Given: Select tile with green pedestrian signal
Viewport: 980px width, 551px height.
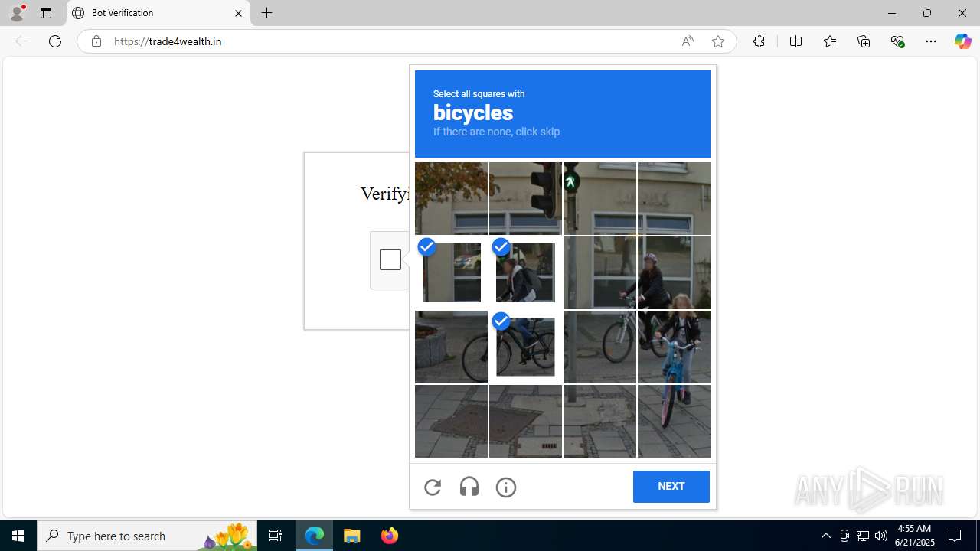Looking at the screenshot, I should click(599, 198).
